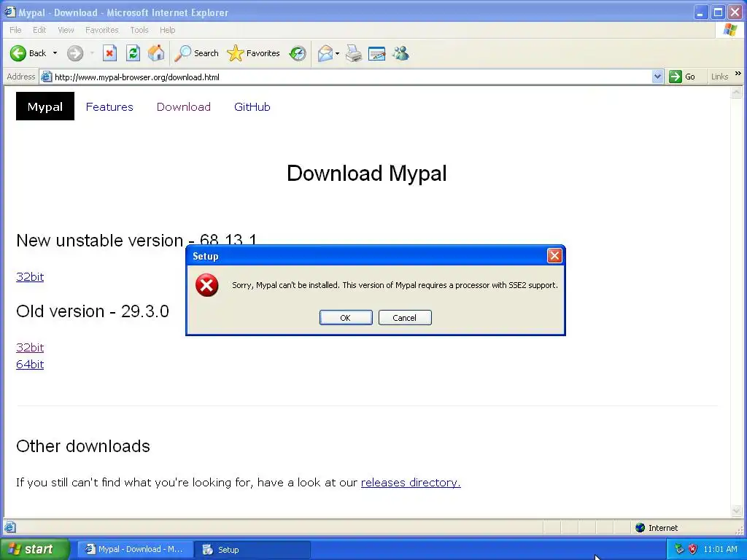Click the network tray icon
This screenshot has height=560, width=747.
click(x=679, y=549)
